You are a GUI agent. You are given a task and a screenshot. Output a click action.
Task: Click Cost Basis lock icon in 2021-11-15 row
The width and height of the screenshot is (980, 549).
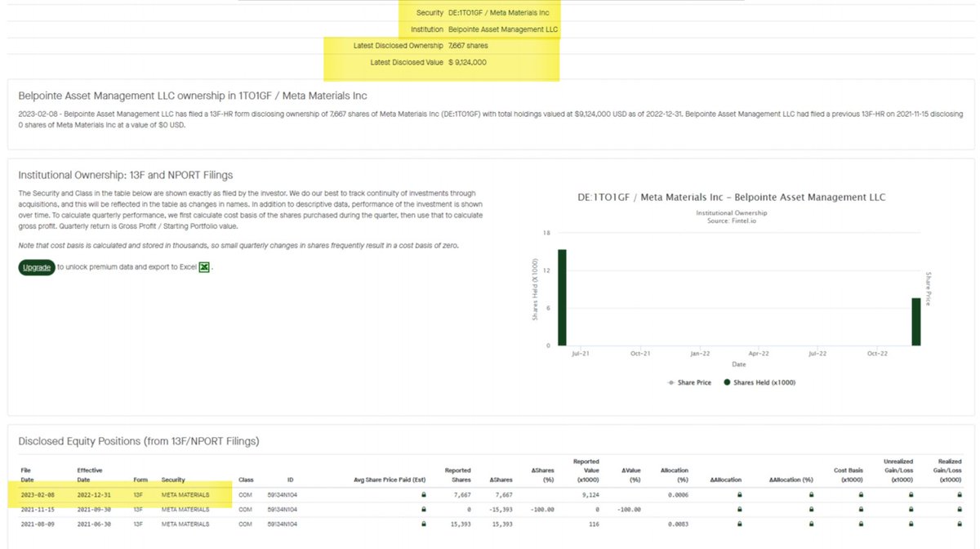click(x=859, y=510)
